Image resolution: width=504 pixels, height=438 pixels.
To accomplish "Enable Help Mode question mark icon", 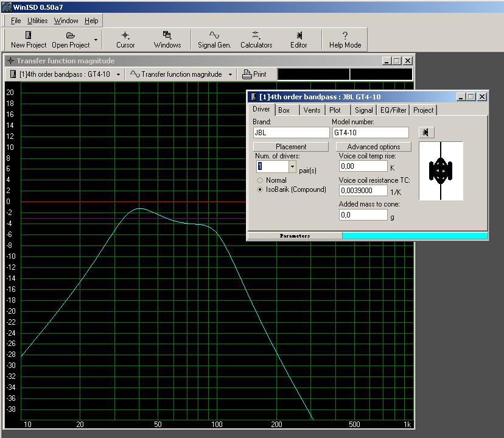I will [345, 35].
